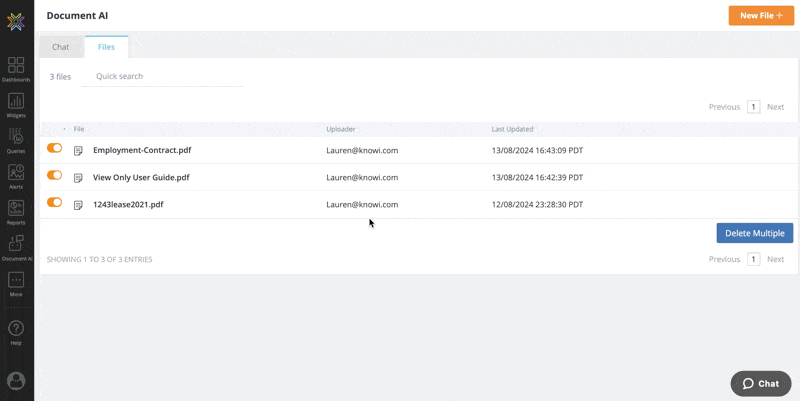Click the Quick search field
The height and width of the screenshot is (401, 800).
pos(163,76)
